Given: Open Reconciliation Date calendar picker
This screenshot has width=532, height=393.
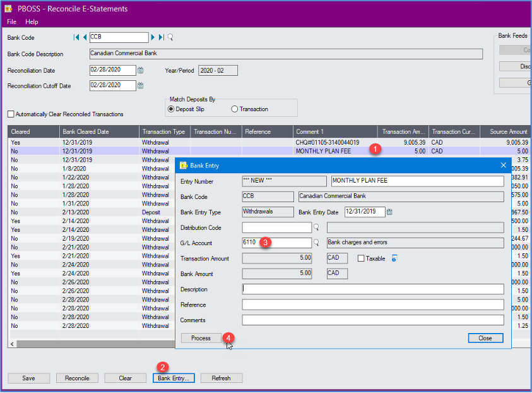Looking at the screenshot, I should point(141,70).
